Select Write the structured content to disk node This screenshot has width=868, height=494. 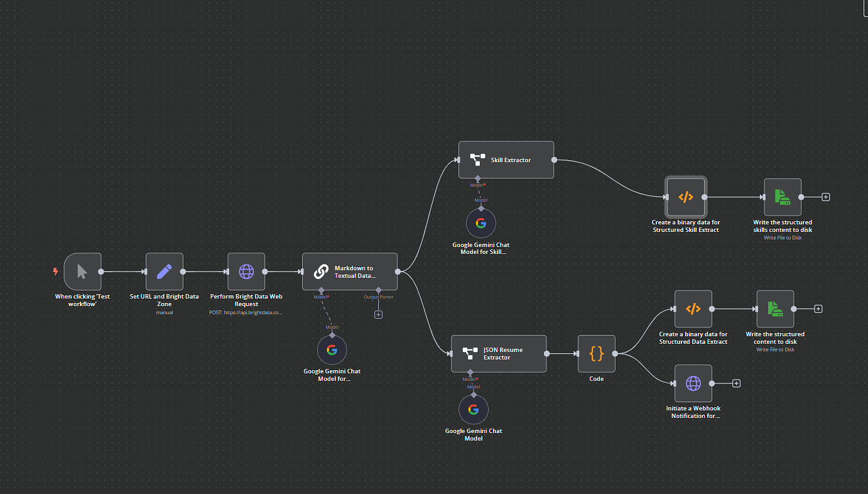tap(775, 309)
